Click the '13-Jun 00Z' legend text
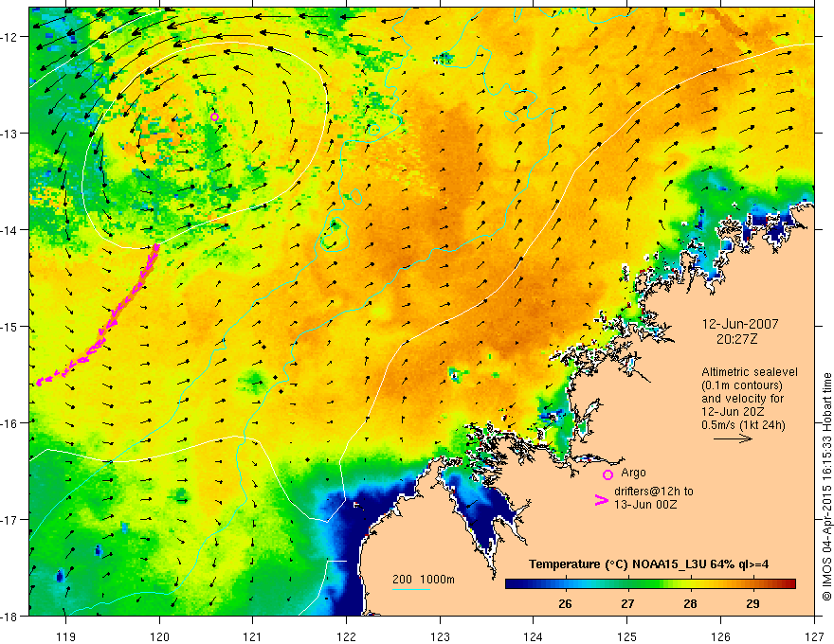The height and width of the screenshot is (644, 834). coord(645,504)
